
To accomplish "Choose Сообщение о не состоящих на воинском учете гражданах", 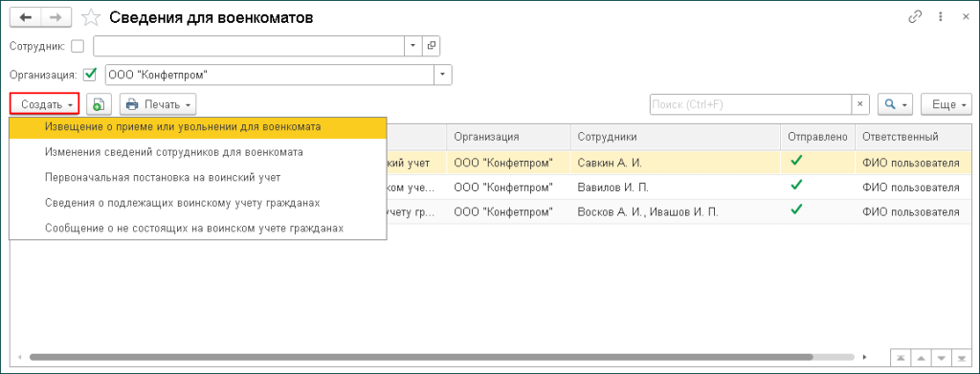I will click(198, 229).
